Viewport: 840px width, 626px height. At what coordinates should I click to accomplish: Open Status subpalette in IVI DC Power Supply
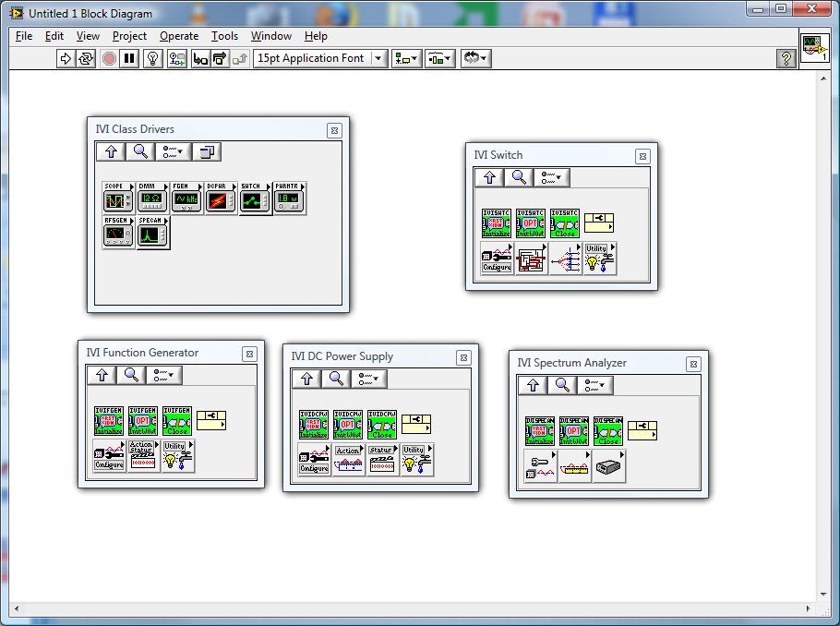tap(382, 460)
